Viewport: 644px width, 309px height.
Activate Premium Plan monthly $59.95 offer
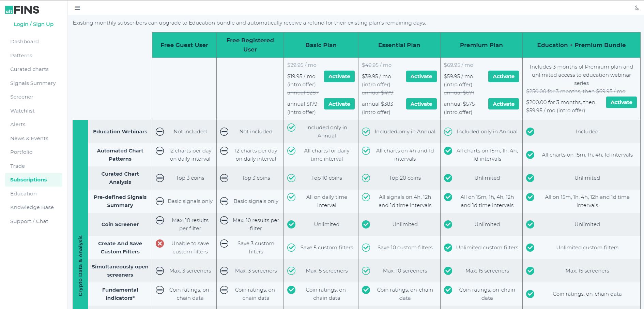(504, 76)
